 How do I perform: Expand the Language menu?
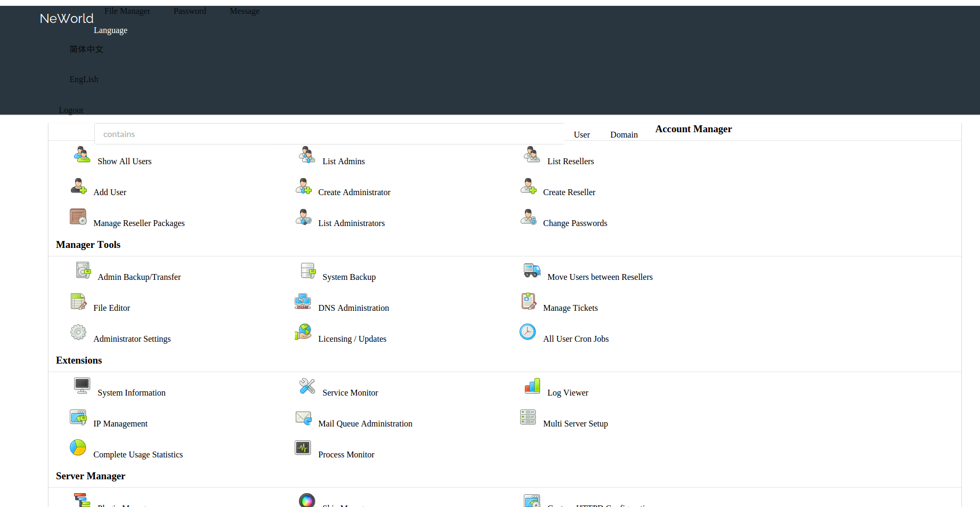(110, 30)
